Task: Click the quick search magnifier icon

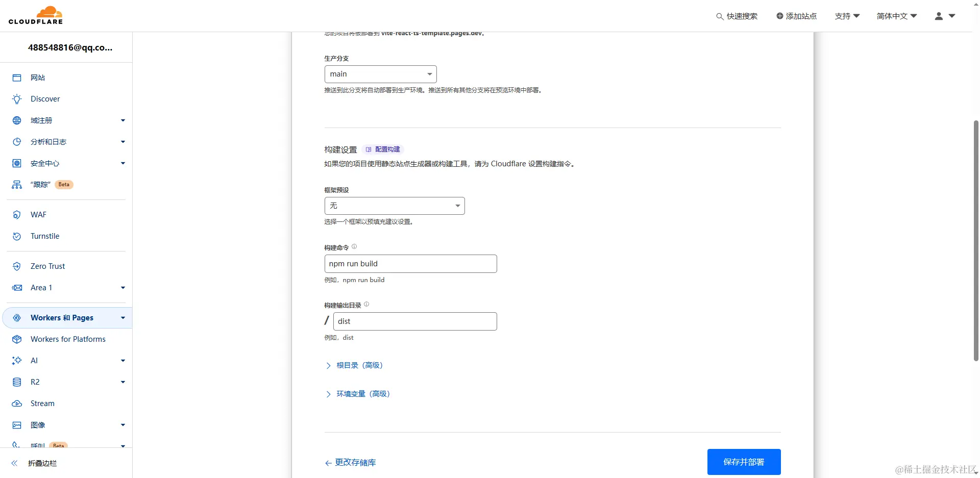Action: pos(720,16)
